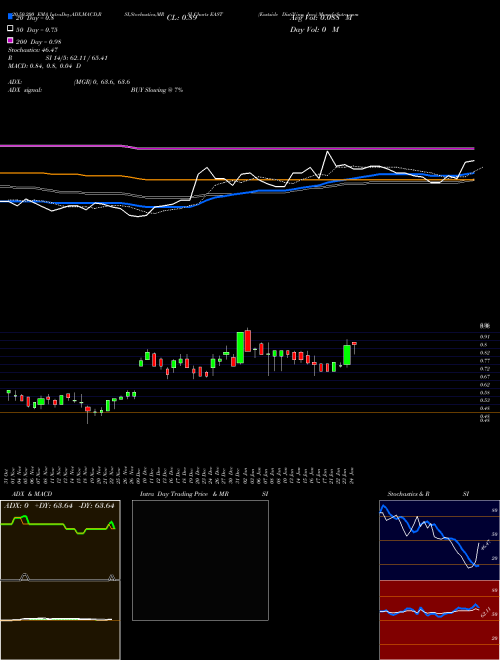This screenshot has height=660, width=500.
Task: Click the tall red candle after 31 Dec
Action: [248, 341]
